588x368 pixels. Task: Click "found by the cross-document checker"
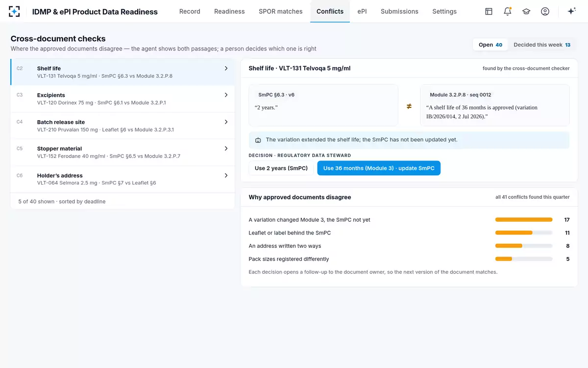pos(526,69)
